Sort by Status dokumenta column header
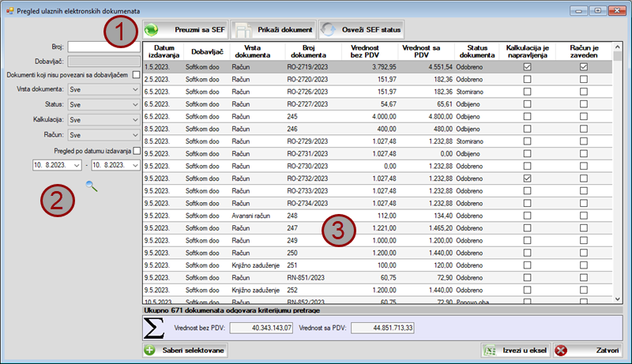This screenshot has width=632, height=364. [x=477, y=51]
